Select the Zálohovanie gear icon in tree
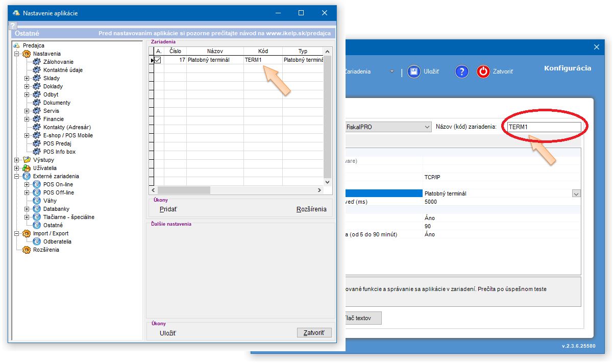This screenshot has height=364, width=614. click(x=37, y=62)
